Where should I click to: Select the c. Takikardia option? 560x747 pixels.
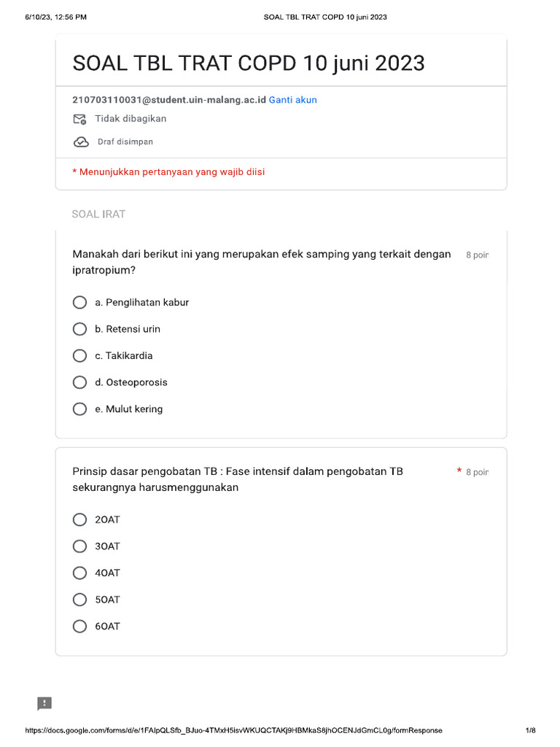click(x=80, y=356)
